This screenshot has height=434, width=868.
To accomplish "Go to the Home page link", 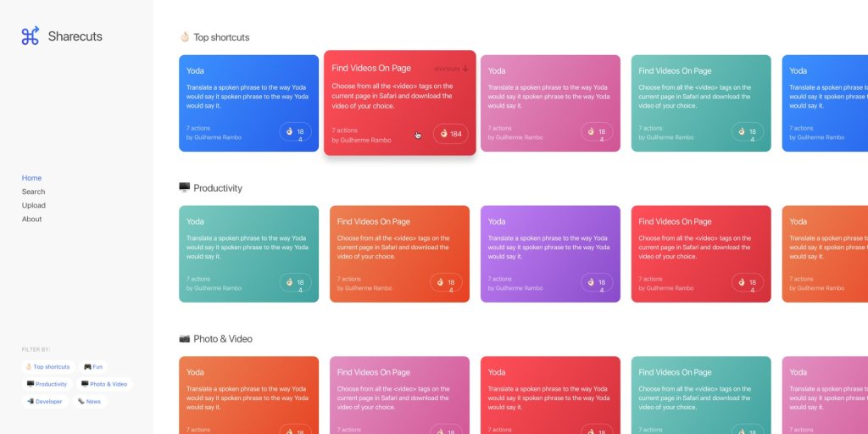I will (31, 178).
